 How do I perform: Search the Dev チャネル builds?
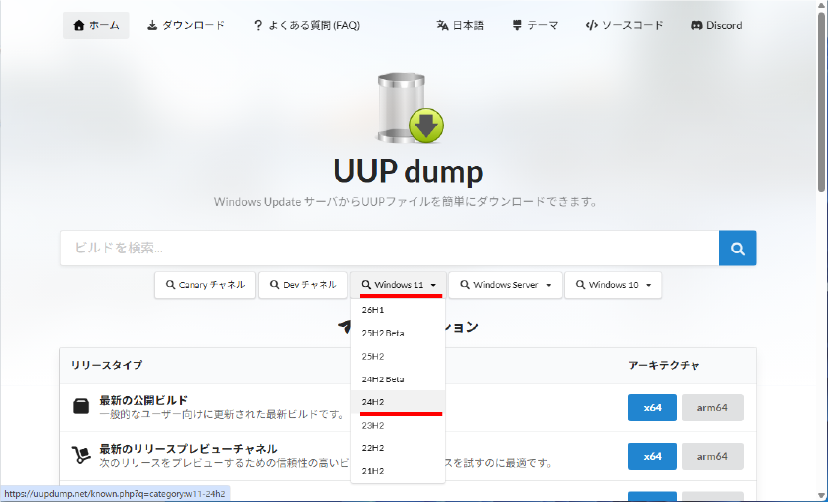coord(303,285)
